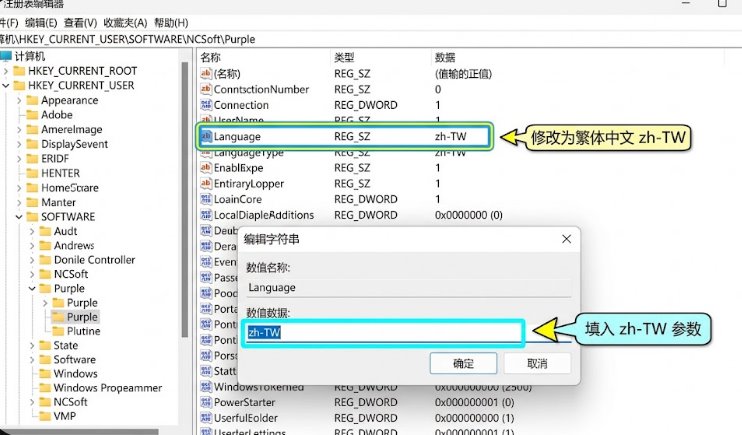Click the Appearance folder icon
This screenshot has width=742, height=435.
(x=32, y=100)
